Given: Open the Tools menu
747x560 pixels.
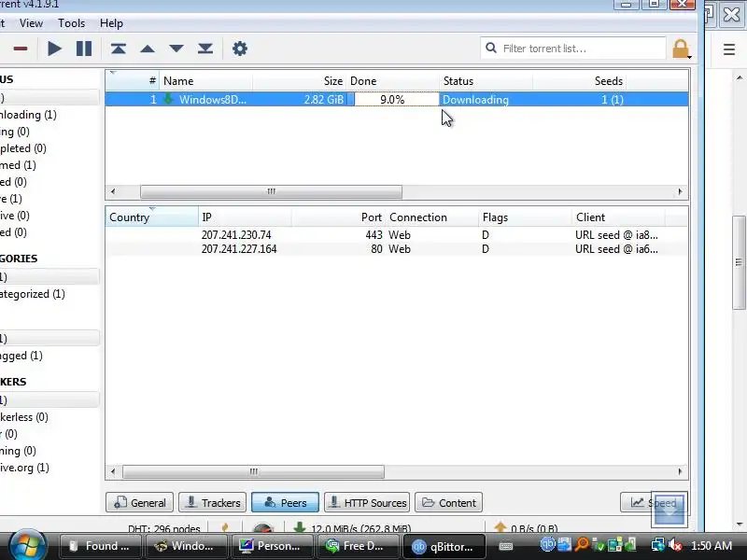Looking at the screenshot, I should [x=72, y=23].
